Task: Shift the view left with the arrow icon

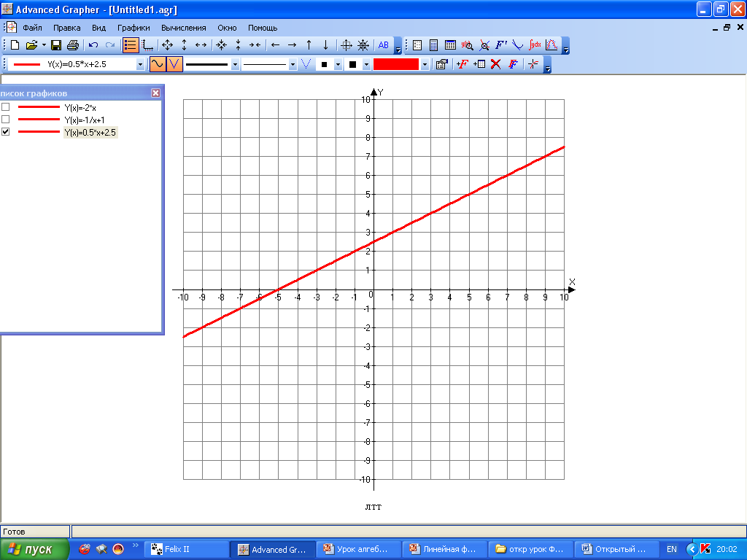Action: 275,45
